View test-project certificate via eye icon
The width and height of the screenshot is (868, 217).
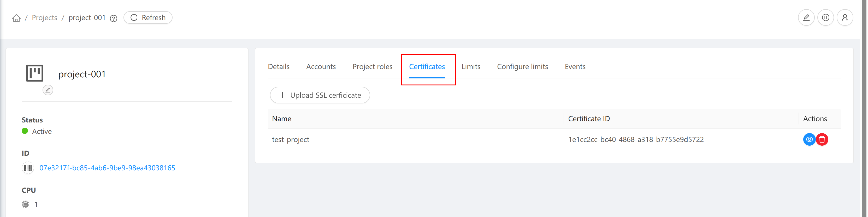click(809, 139)
